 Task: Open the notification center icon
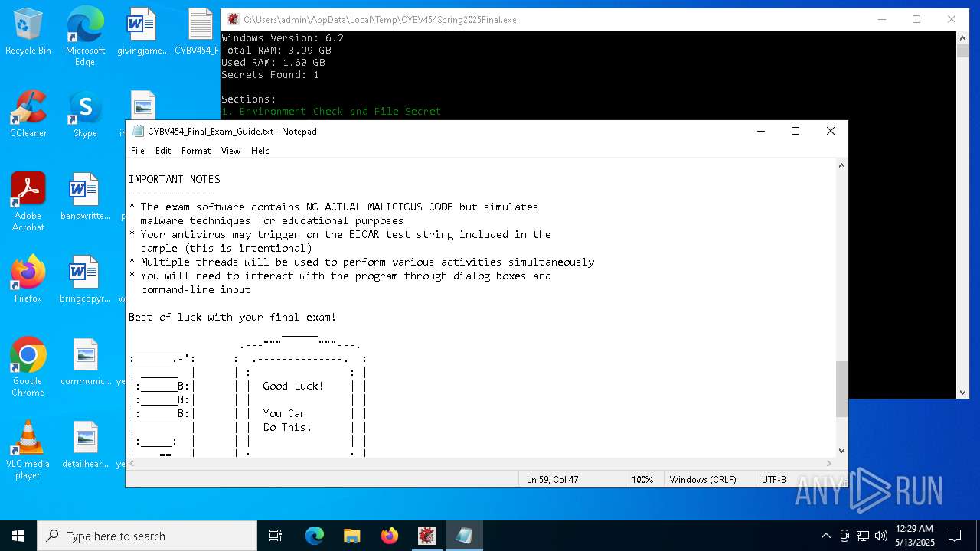(x=955, y=536)
